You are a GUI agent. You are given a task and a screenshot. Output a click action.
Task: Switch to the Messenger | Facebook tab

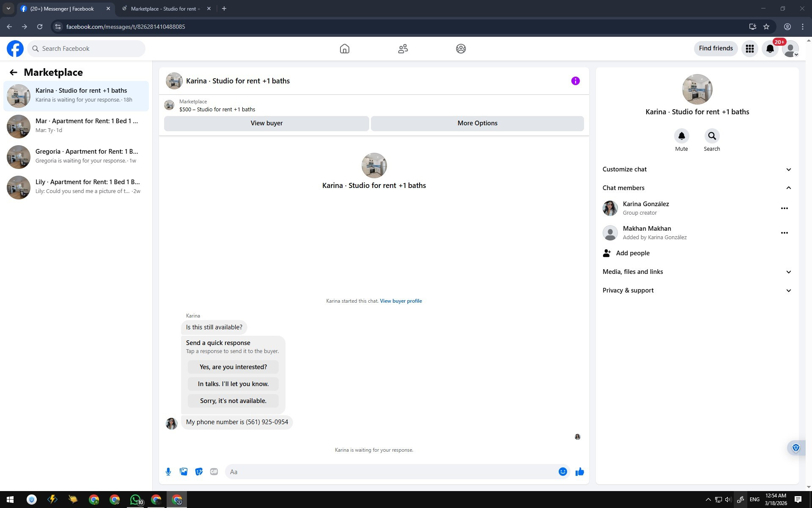tap(62, 8)
